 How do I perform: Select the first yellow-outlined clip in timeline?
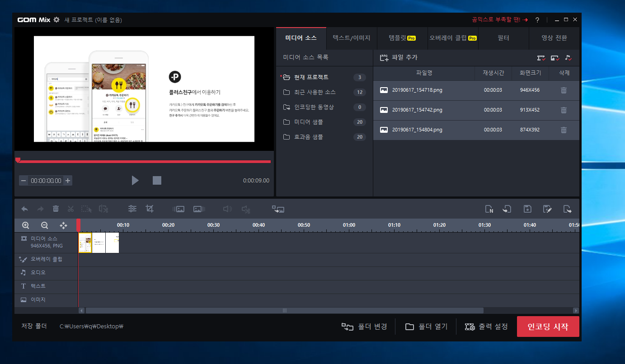coord(85,243)
